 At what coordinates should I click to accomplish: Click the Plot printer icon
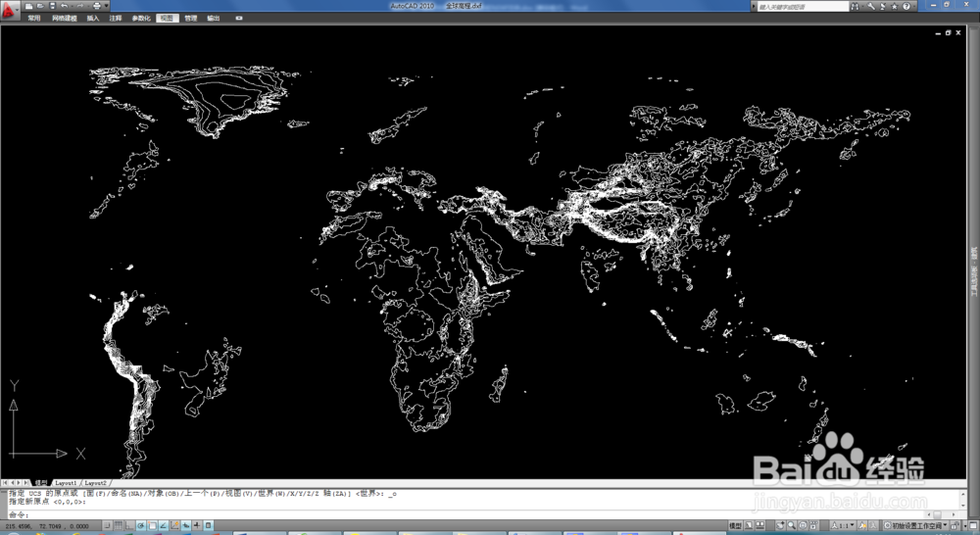pos(97,6)
